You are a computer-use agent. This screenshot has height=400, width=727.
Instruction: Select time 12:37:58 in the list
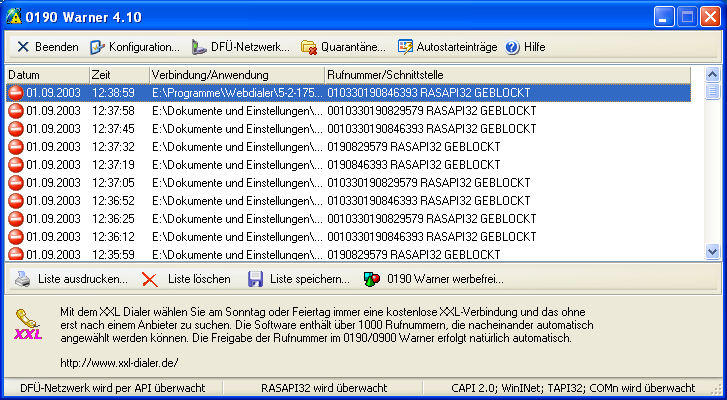point(113,111)
